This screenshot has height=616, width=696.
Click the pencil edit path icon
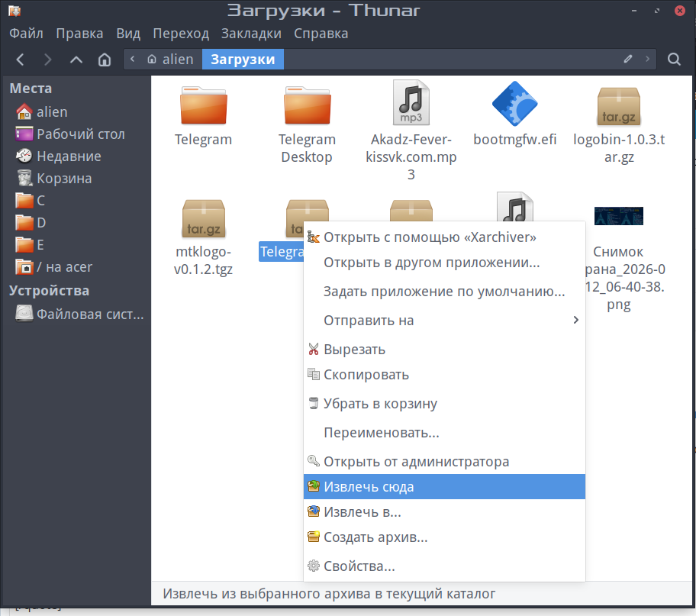(628, 59)
